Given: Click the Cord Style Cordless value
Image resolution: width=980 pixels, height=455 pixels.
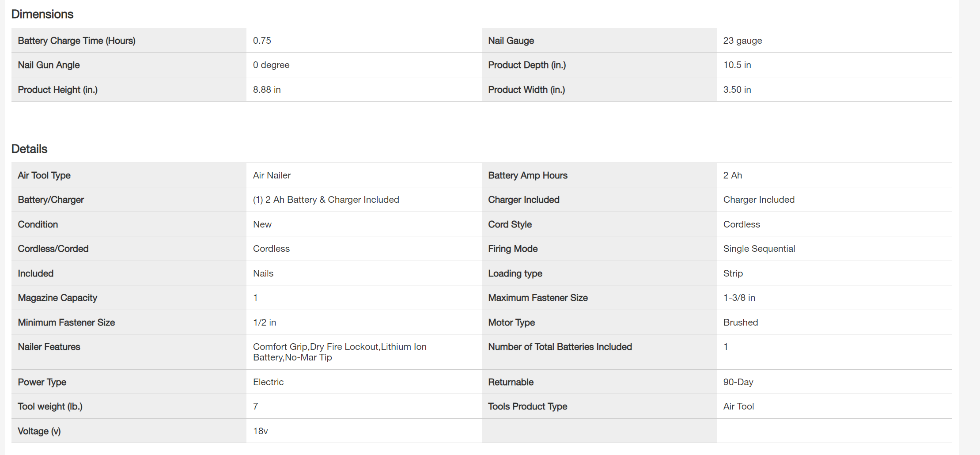Looking at the screenshot, I should [x=742, y=224].
